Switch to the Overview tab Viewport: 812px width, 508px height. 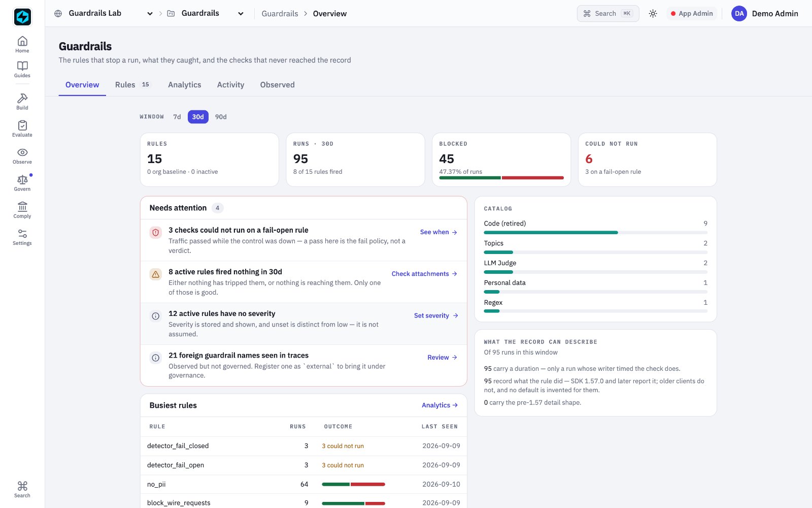82,85
